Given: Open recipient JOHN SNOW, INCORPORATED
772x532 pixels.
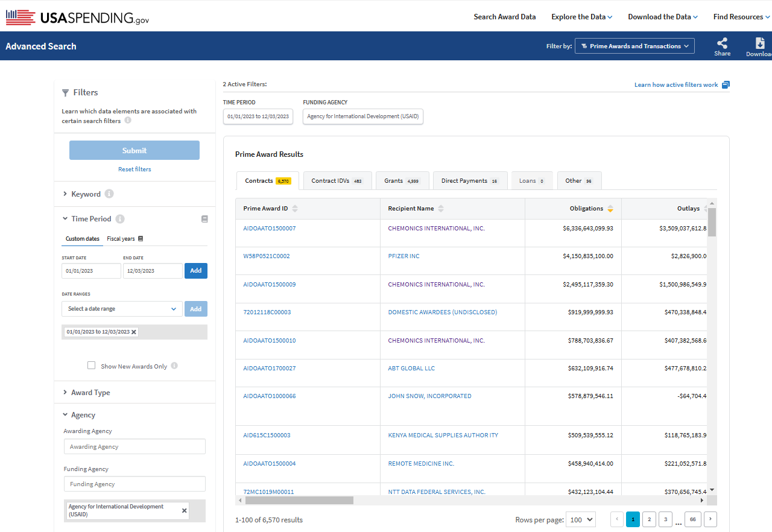Looking at the screenshot, I should tap(430, 396).
